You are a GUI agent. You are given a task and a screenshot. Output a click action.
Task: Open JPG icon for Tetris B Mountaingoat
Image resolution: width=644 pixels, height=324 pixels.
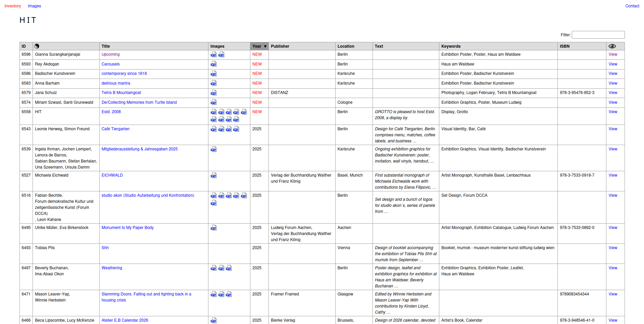213,93
